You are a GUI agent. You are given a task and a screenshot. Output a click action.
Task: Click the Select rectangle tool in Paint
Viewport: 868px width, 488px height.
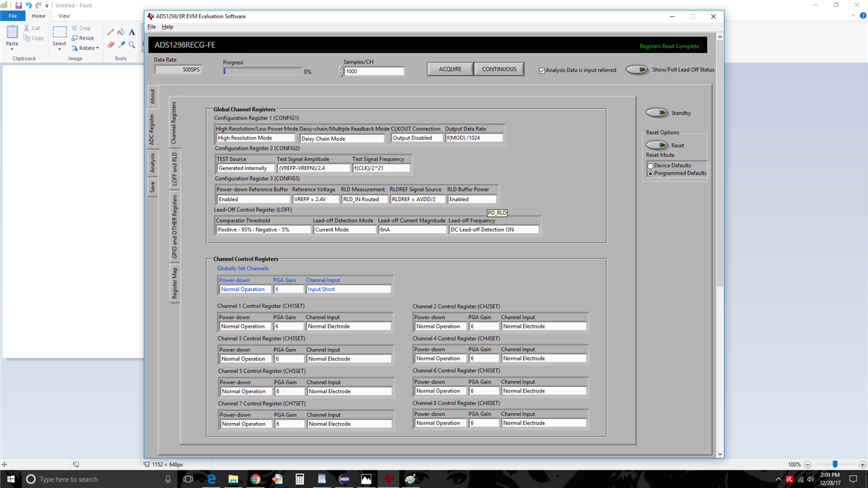click(59, 32)
